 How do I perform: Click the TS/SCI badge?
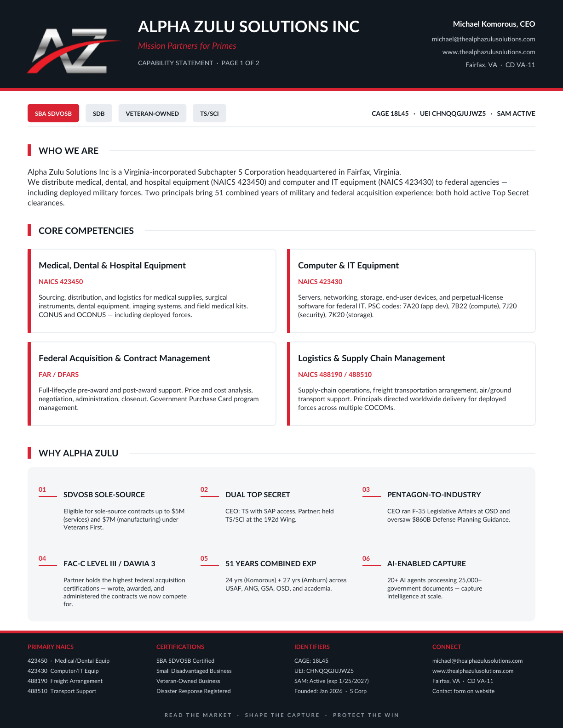[209, 114]
